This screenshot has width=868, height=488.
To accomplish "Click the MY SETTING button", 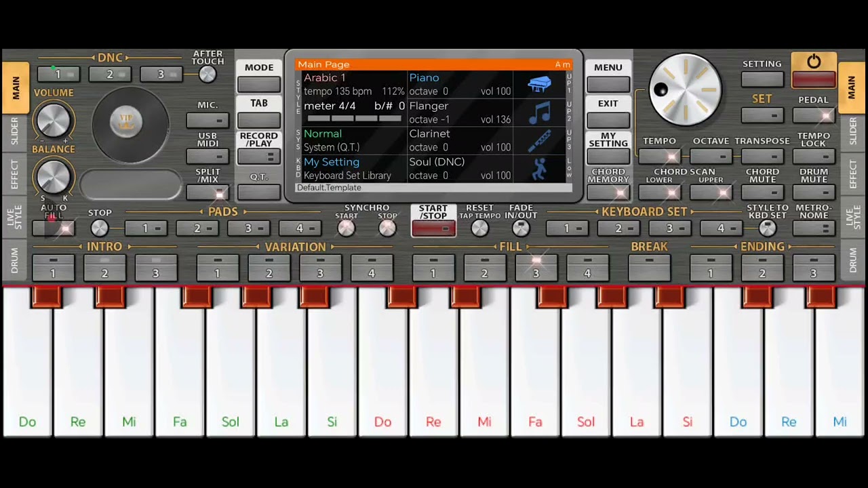I will pyautogui.click(x=608, y=157).
